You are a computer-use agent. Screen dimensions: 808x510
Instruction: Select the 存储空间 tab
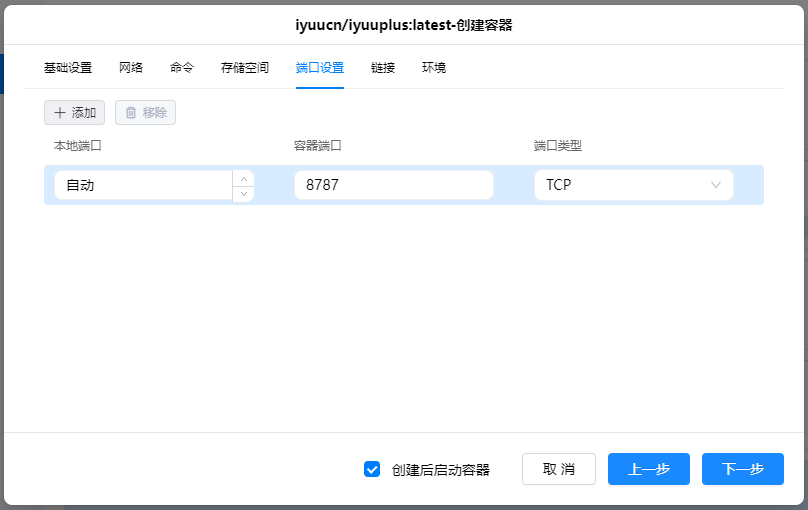pyautogui.click(x=245, y=68)
